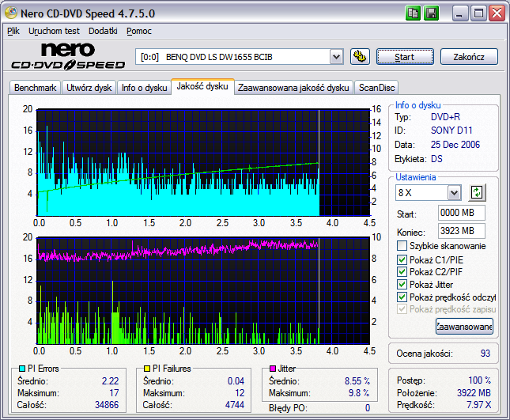Minimize the Nero CD-DVD Speed window
The width and height of the screenshot is (510, 420).
pos(460,13)
